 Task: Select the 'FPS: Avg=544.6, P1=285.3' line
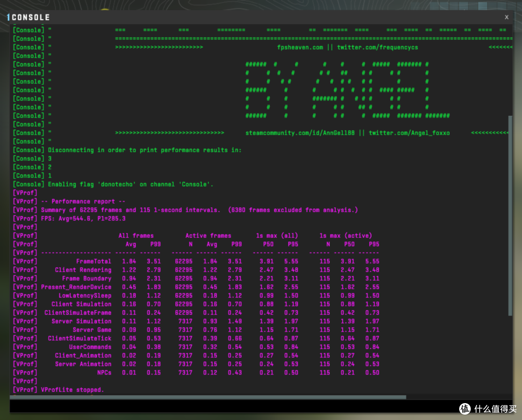point(83,218)
